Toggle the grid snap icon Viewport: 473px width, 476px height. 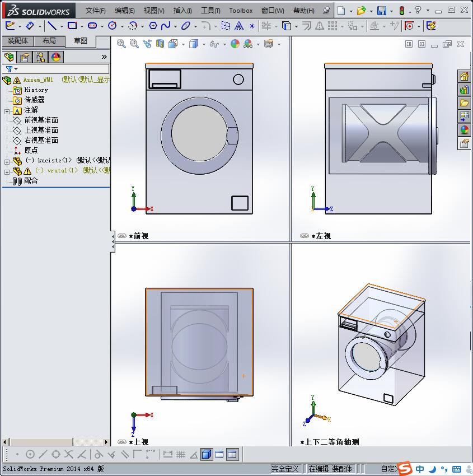click(181, 455)
